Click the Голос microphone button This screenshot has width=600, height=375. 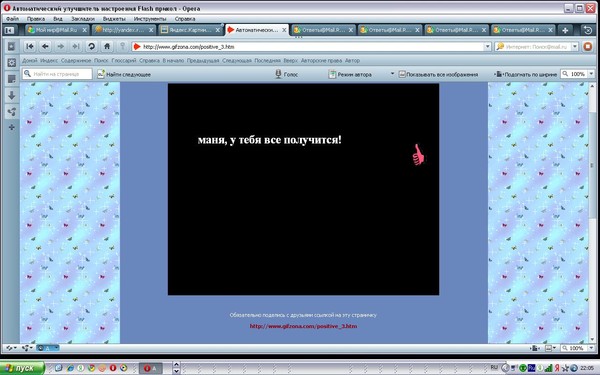[286, 74]
